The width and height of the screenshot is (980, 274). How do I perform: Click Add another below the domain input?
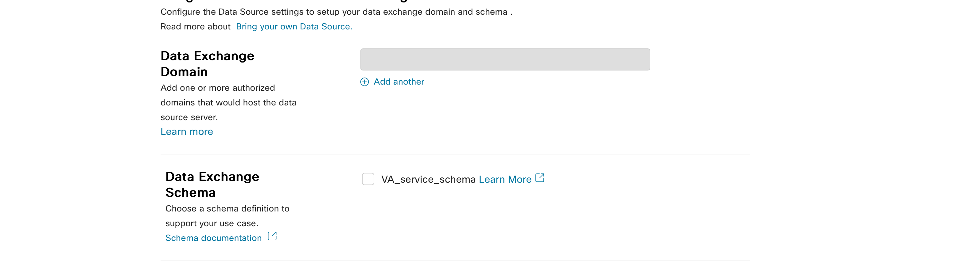399,81
